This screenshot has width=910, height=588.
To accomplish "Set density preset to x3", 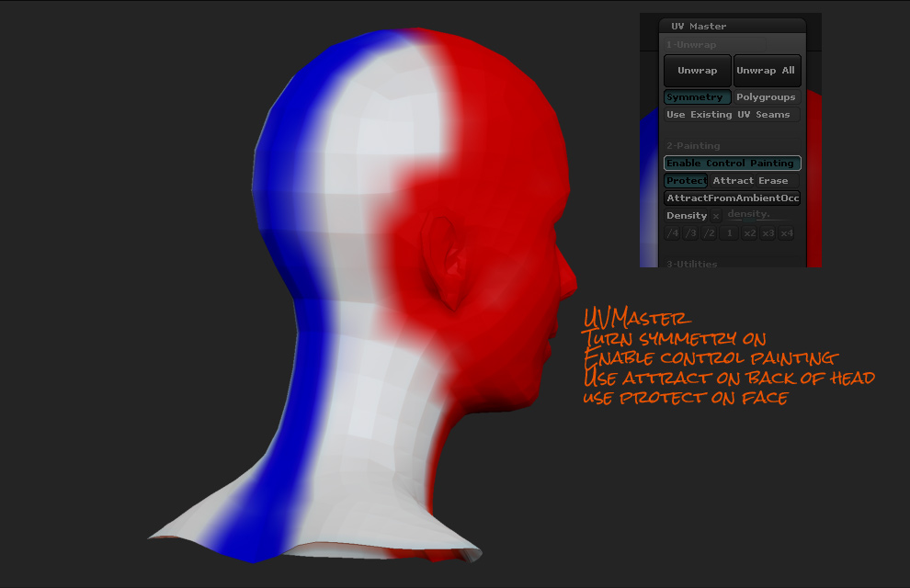I will click(x=768, y=233).
